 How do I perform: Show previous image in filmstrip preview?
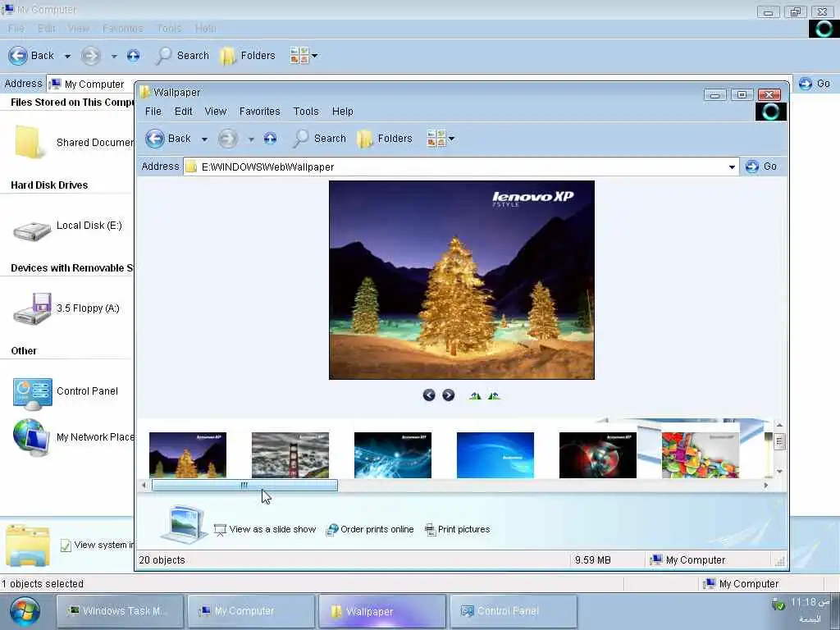428,395
